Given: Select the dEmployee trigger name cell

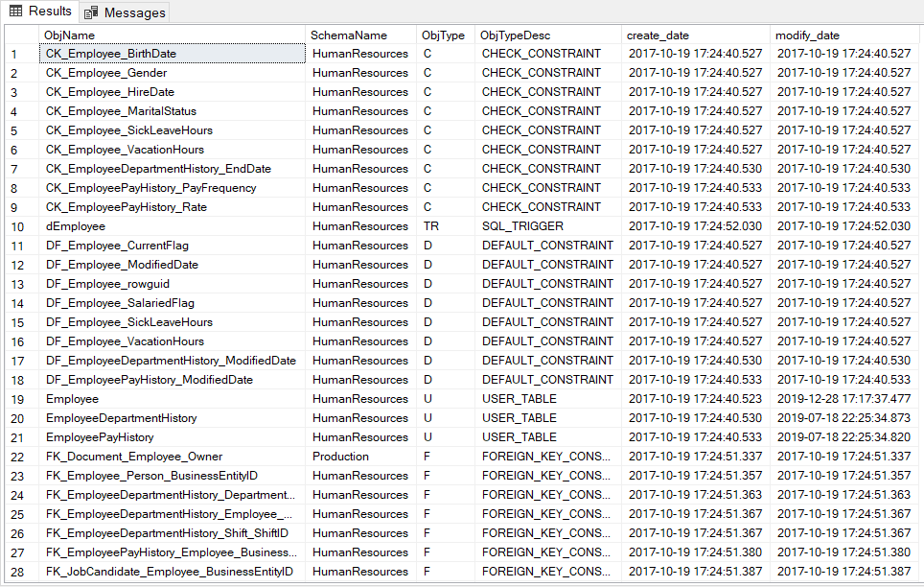Looking at the screenshot, I should pyautogui.click(x=173, y=226).
